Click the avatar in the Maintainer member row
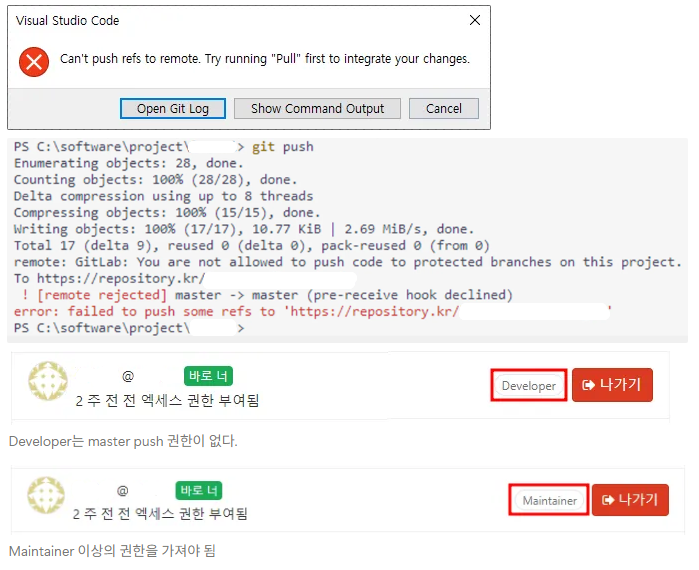The image size is (699, 570). (46, 495)
